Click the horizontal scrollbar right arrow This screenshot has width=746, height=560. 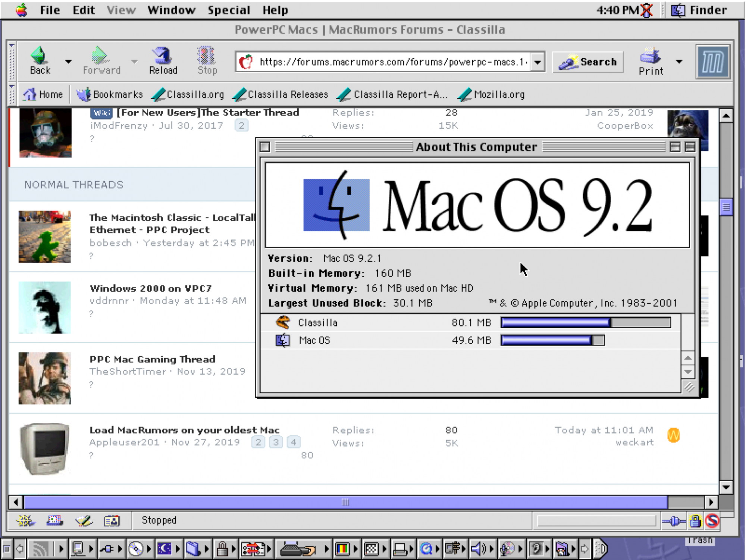pyautogui.click(x=711, y=502)
